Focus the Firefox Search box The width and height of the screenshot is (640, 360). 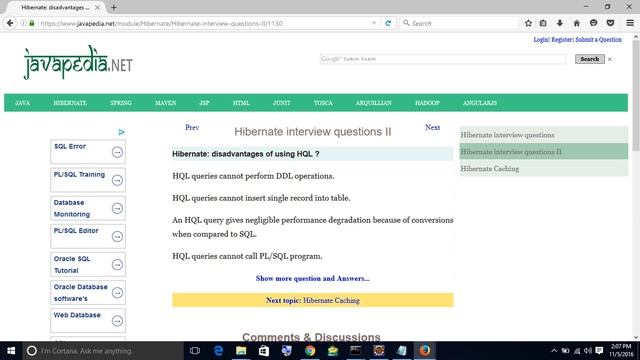460,23
